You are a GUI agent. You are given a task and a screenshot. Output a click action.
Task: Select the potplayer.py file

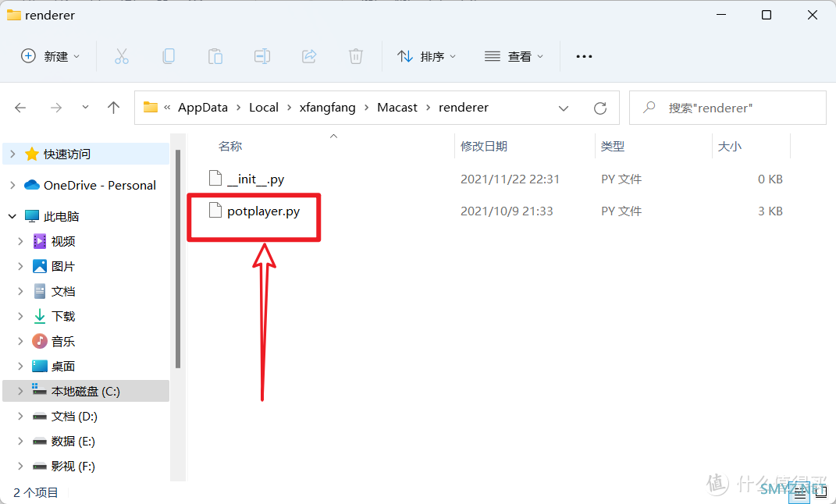pos(263,211)
